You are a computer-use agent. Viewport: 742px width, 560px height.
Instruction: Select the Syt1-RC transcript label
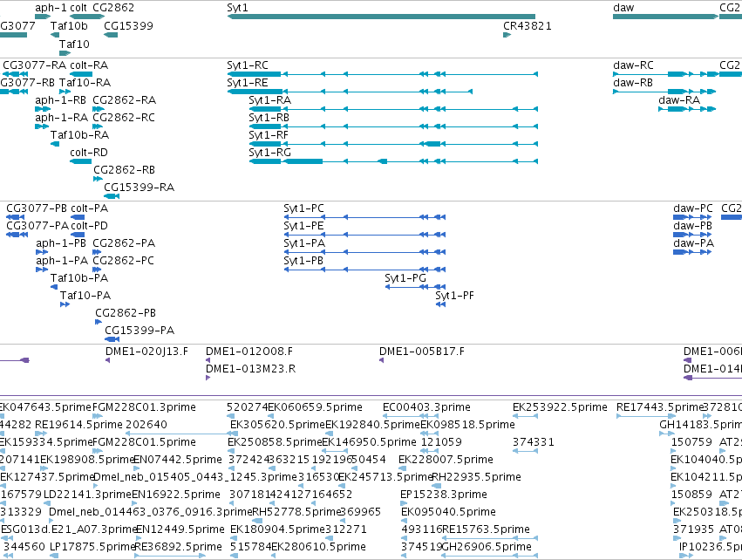(248, 65)
